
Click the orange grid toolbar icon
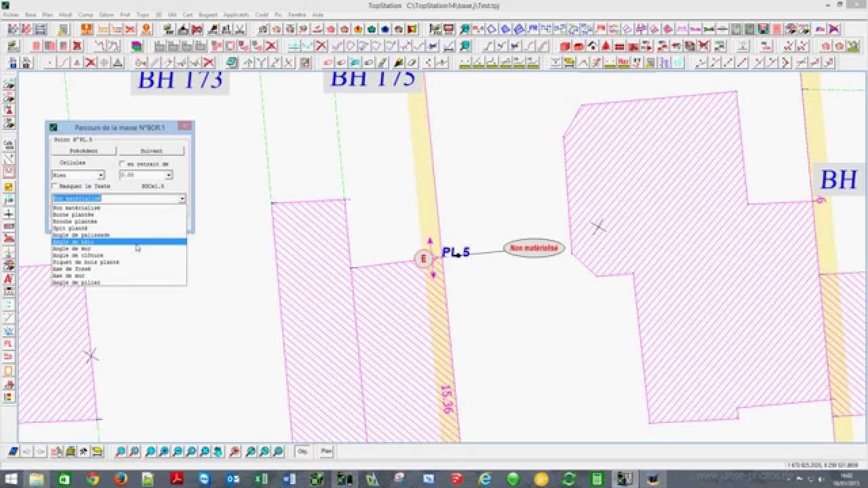pos(87,29)
